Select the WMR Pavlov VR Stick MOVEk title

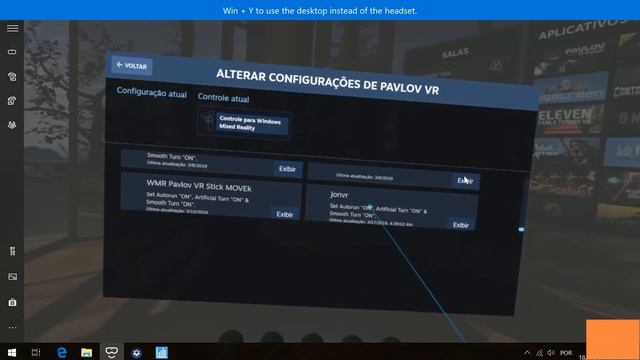pyautogui.click(x=199, y=186)
